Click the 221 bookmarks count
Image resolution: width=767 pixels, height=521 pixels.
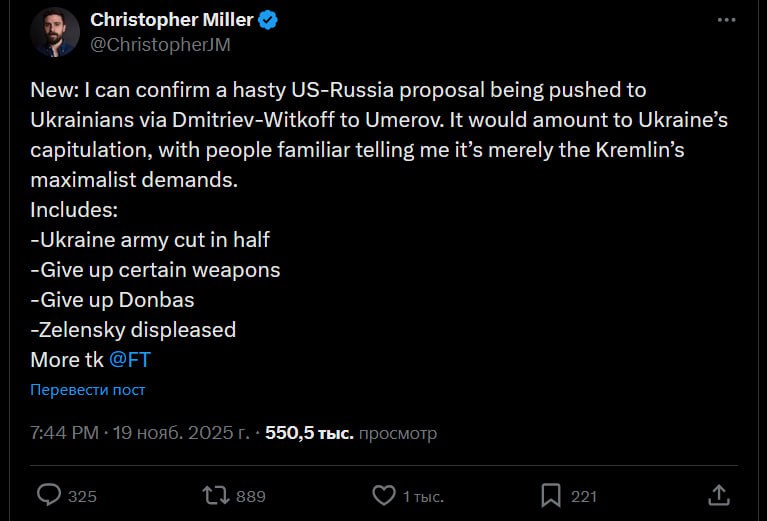584,496
